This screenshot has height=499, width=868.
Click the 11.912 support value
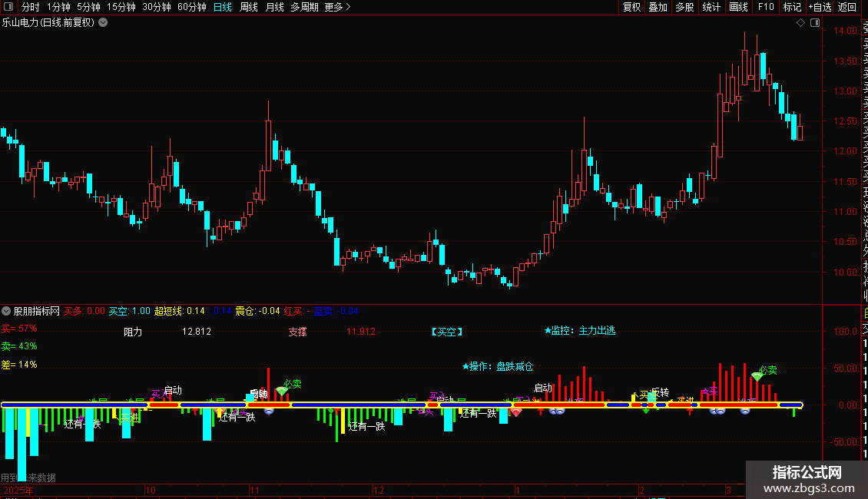click(x=361, y=332)
